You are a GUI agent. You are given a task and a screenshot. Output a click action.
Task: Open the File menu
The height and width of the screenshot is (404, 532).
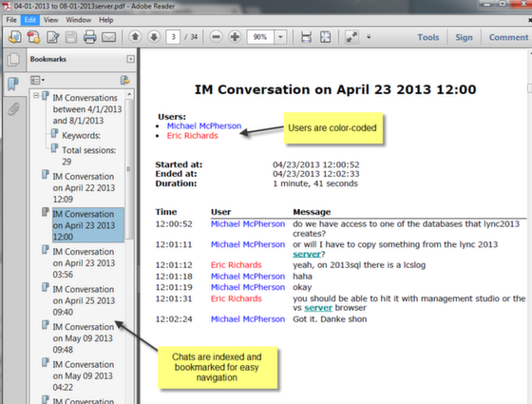pos(11,20)
